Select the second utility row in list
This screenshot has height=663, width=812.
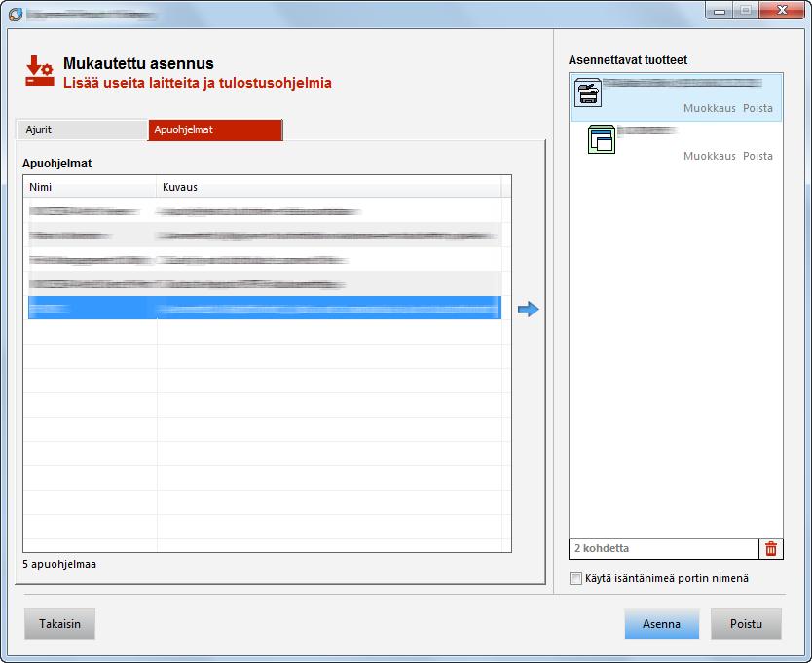(x=264, y=236)
